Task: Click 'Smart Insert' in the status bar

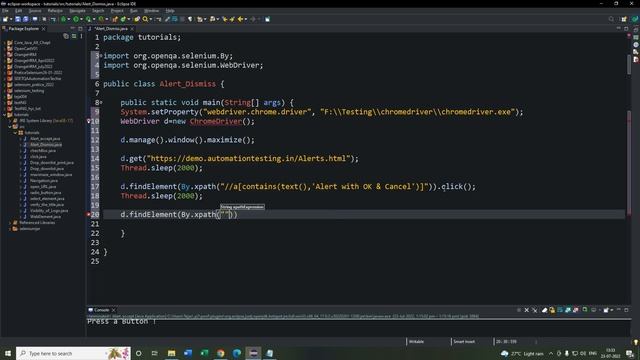Action: pyautogui.click(x=464, y=342)
